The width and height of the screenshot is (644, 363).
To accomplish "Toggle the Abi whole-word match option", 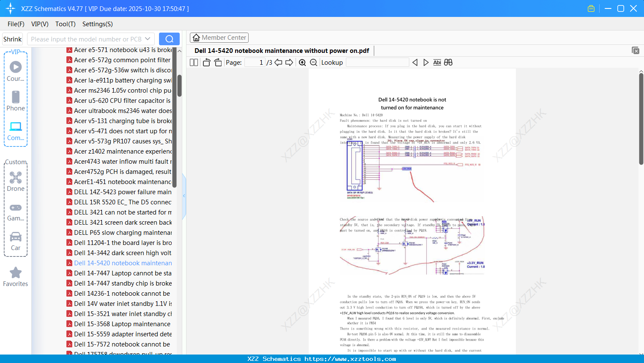I will coord(437,63).
